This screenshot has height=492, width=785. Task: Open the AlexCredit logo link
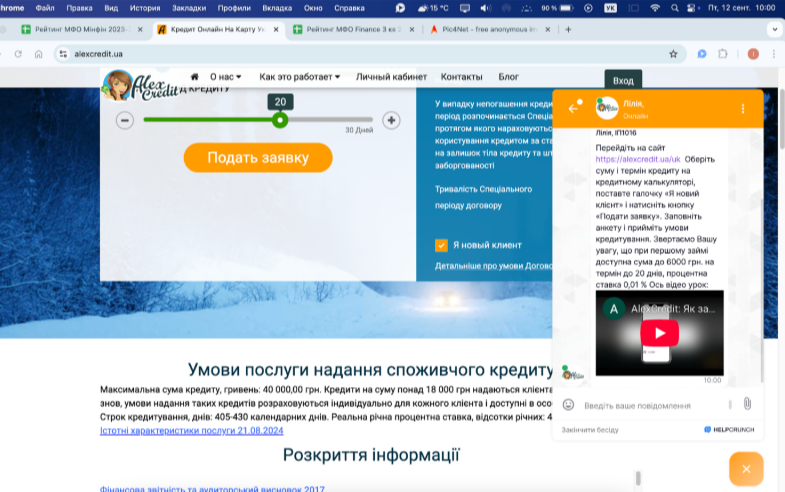pyautogui.click(x=140, y=86)
